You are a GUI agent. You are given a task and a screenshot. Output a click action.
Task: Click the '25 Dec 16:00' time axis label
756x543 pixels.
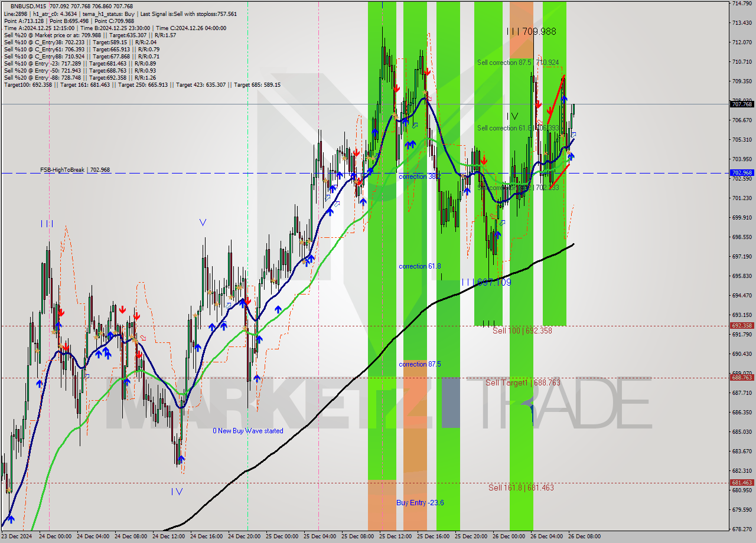point(434,537)
